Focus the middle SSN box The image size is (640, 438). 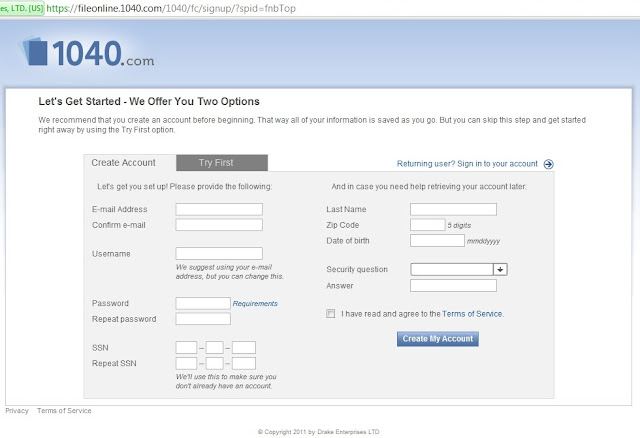[x=214, y=348]
